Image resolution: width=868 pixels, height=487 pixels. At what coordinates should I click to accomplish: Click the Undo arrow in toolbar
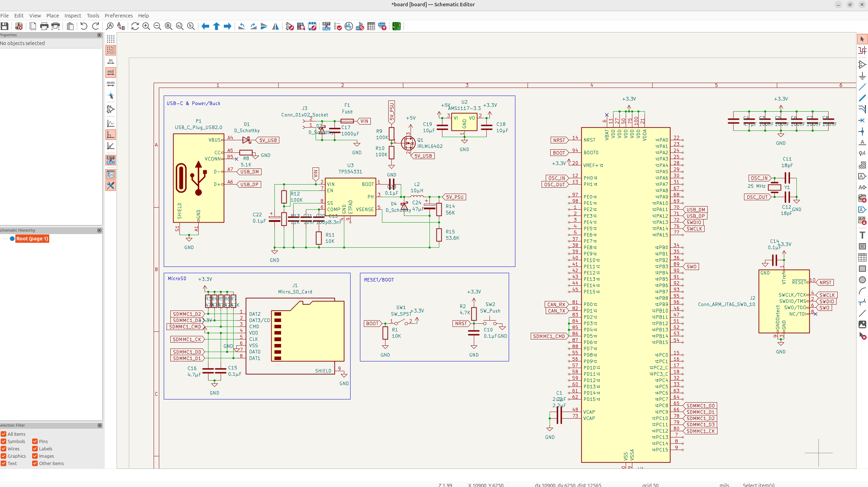point(84,26)
